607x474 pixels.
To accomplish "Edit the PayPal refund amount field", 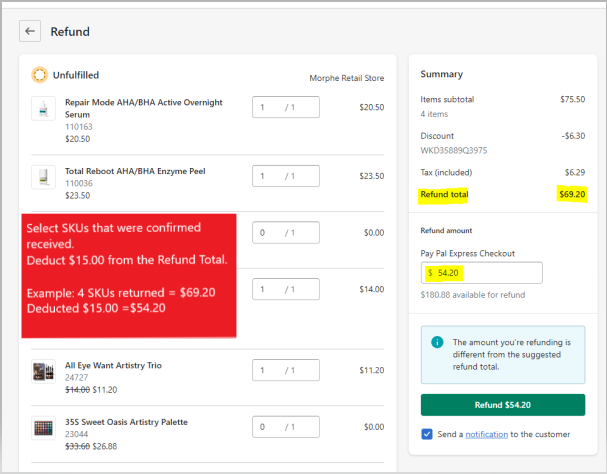I will (482, 273).
